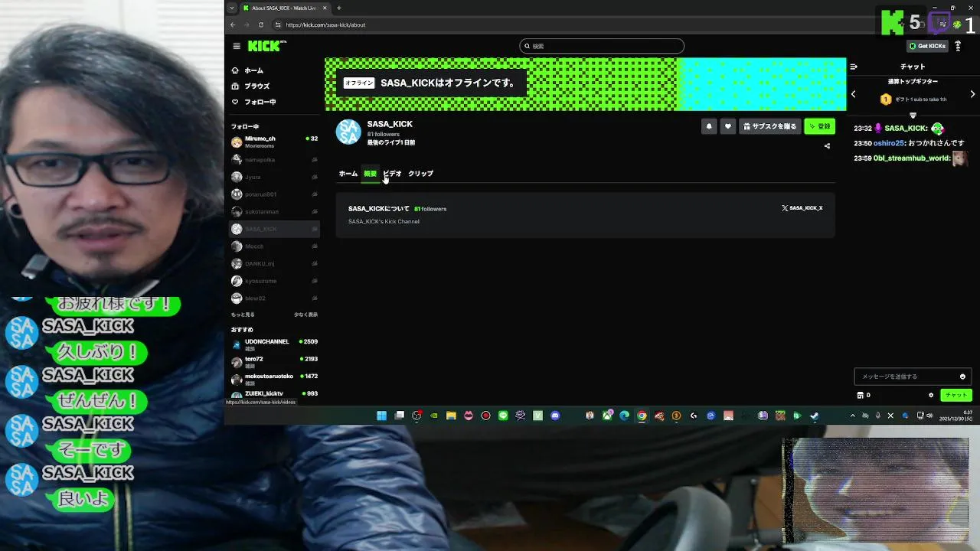Open Microsoft Edge taskbar icon

[624, 416]
